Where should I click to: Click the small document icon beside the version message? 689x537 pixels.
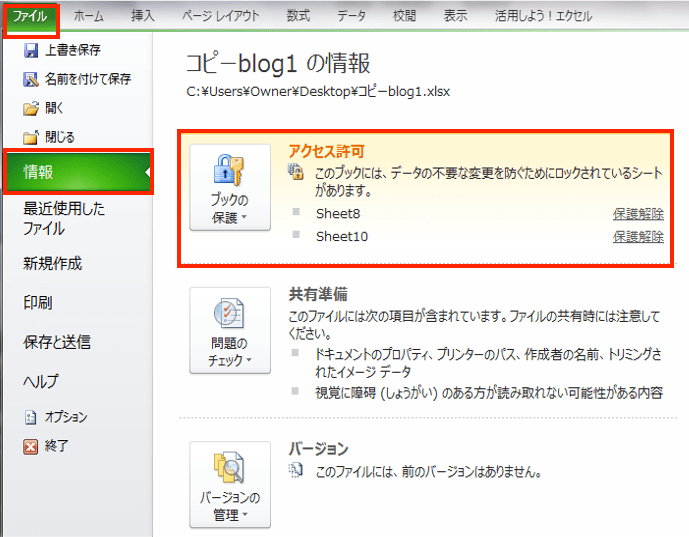coord(296,470)
